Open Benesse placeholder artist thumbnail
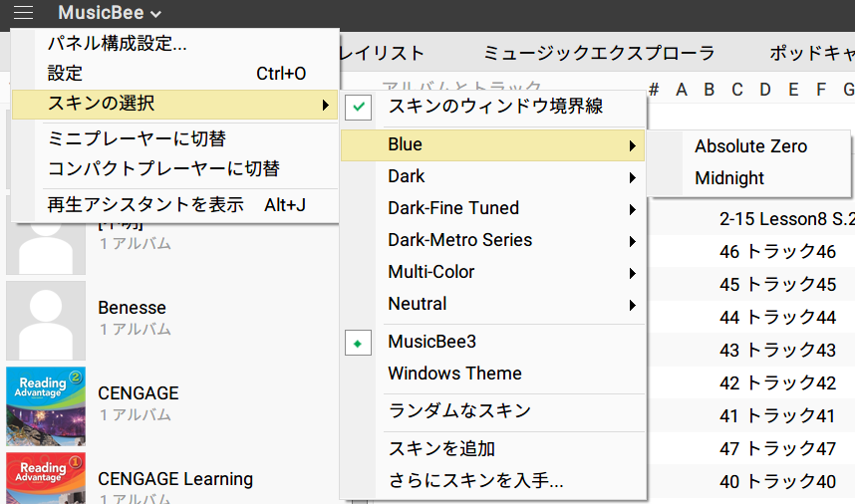Image resolution: width=855 pixels, height=504 pixels. (x=46, y=321)
